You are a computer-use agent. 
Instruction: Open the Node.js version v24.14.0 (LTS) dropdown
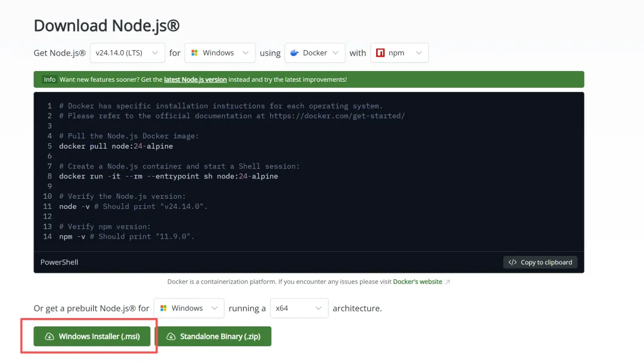pyautogui.click(x=128, y=53)
